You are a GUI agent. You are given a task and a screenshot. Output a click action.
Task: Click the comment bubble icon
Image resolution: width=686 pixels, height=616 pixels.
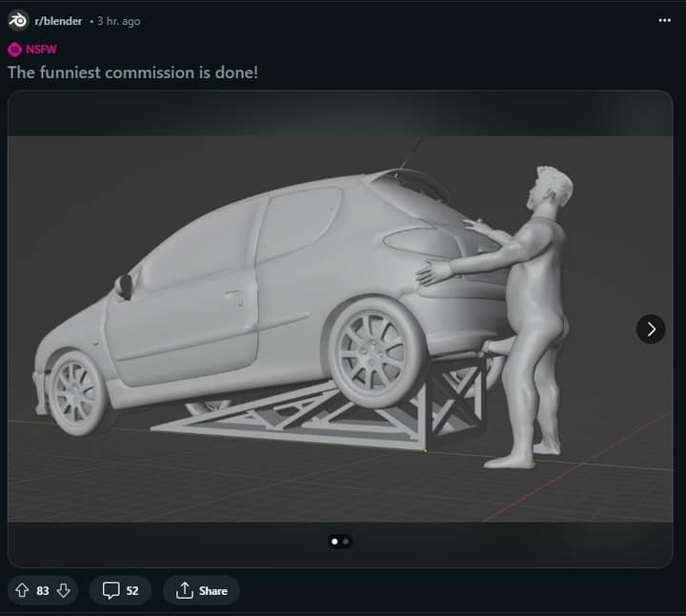pos(111,590)
